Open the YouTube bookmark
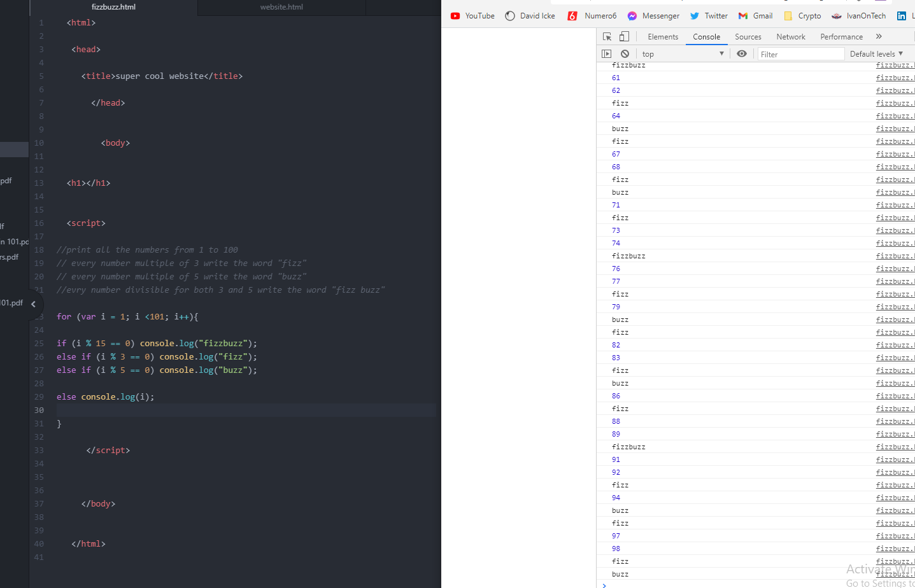Image resolution: width=915 pixels, height=588 pixels. click(472, 16)
